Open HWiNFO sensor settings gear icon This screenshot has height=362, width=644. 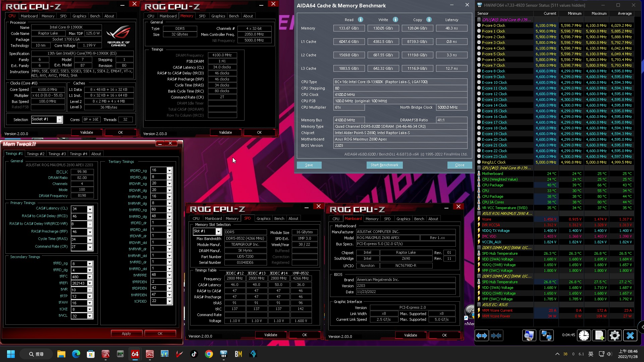615,336
